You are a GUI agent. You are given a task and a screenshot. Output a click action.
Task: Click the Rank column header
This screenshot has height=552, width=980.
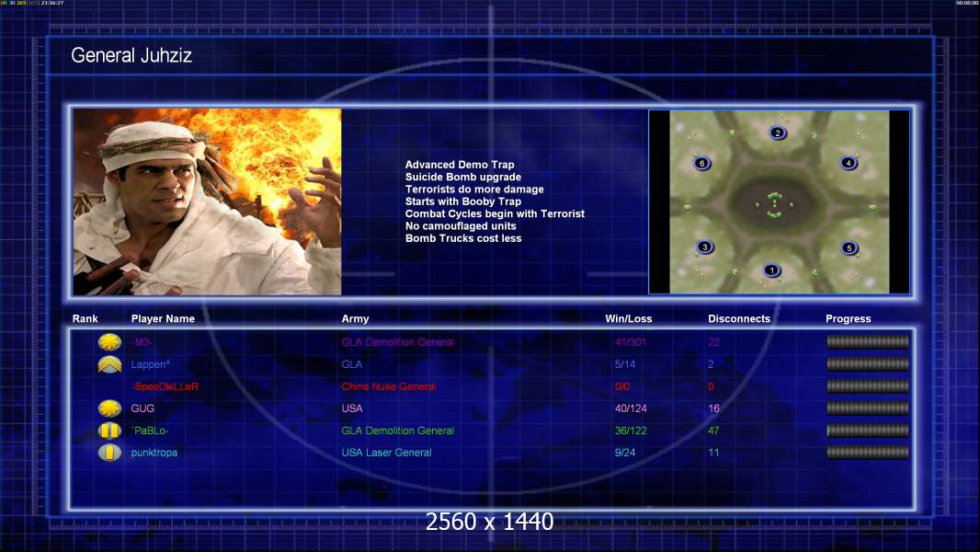pyautogui.click(x=85, y=319)
